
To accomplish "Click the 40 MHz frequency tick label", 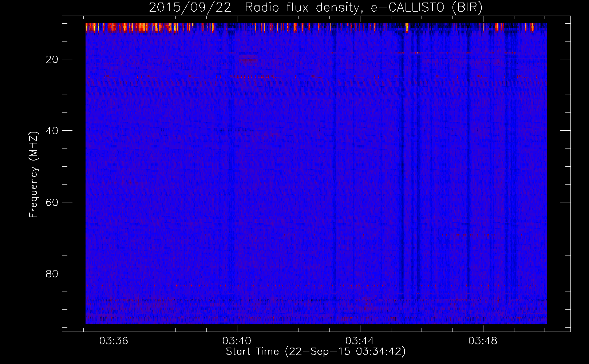I will [52, 131].
